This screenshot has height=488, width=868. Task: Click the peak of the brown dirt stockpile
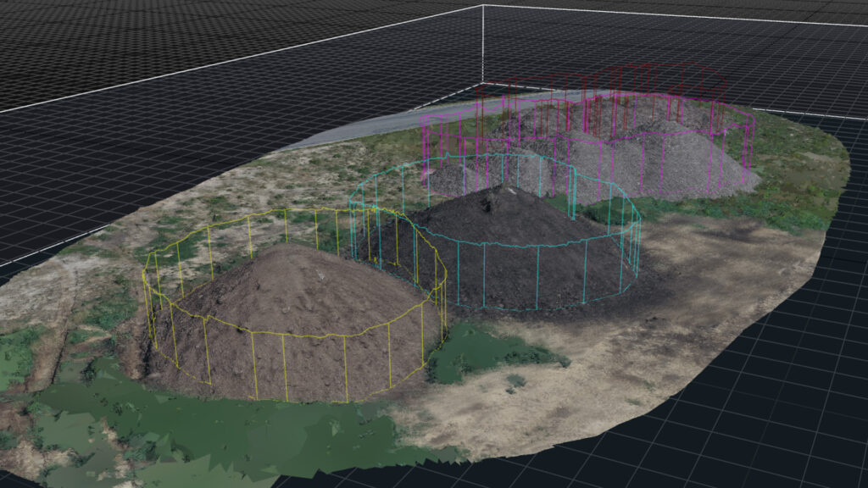click(284, 252)
